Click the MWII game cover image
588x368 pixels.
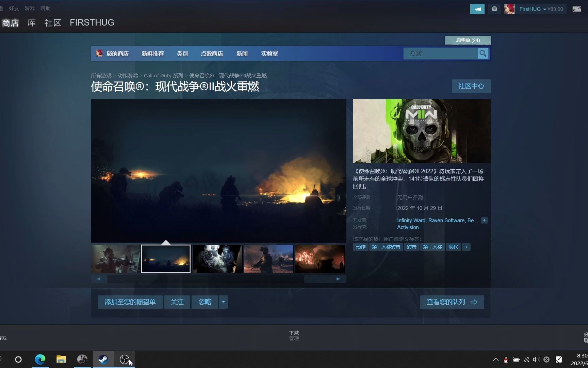point(422,131)
